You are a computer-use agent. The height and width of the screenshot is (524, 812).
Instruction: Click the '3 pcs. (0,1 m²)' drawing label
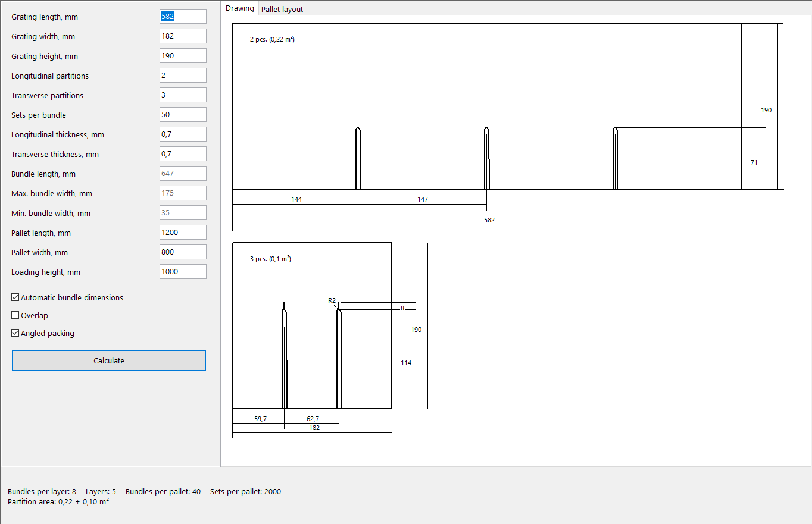click(270, 259)
